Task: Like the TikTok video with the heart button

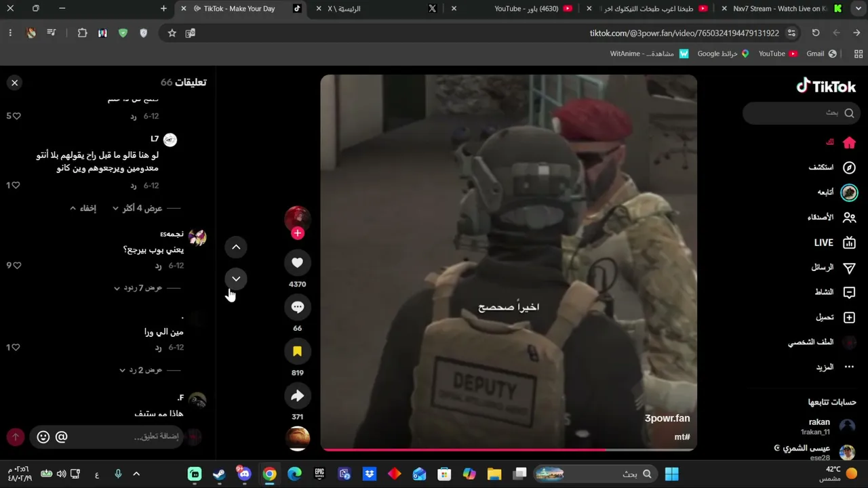Action: 297,262
